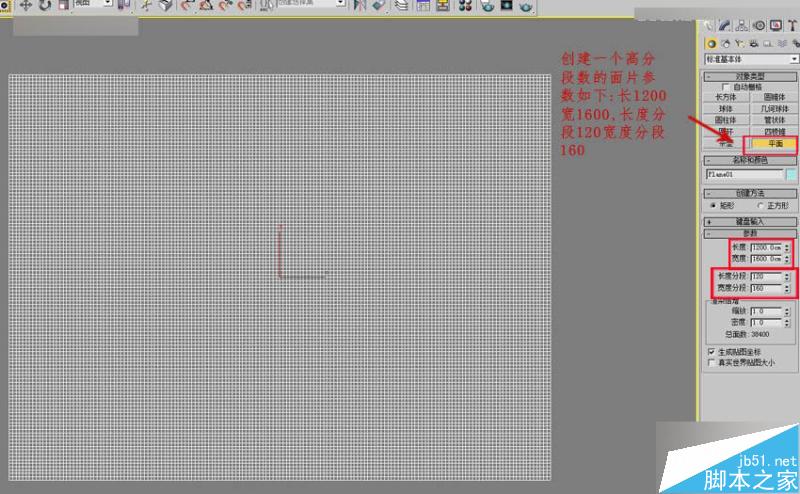Click the Mirror tool icon
Image resolution: width=800 pixels, height=494 pixels.
[360, 6]
